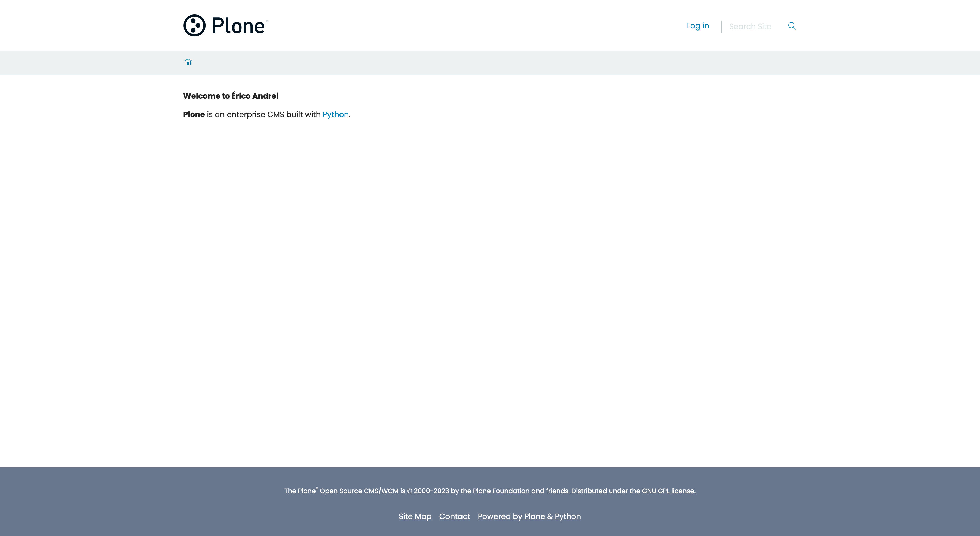The image size is (980, 536).
Task: Open the Contact footer link
Action: (455, 517)
